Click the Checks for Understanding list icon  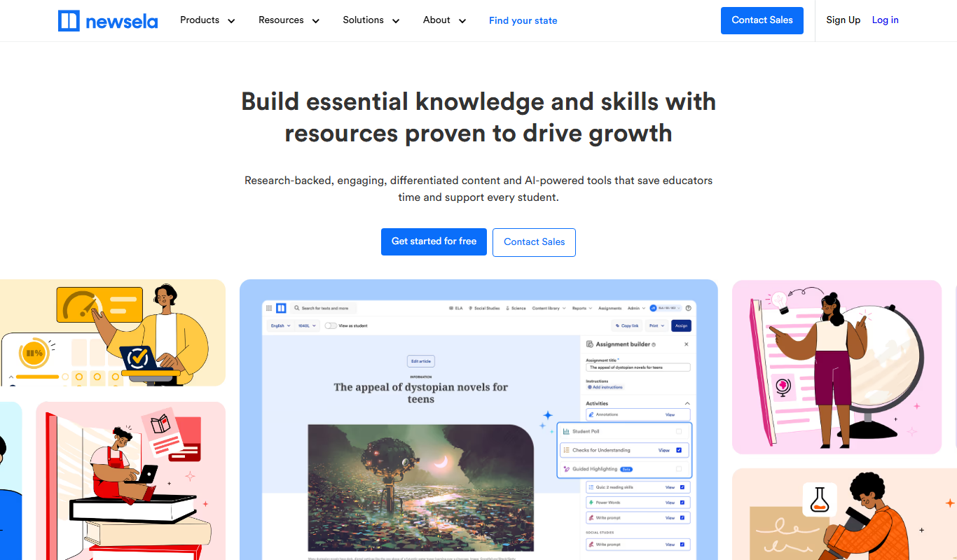[566, 450]
